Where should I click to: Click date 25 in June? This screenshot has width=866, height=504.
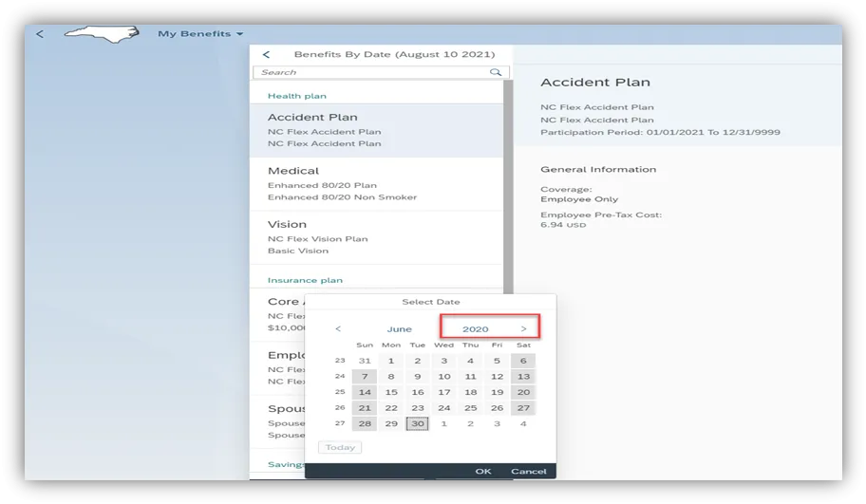coord(471,408)
